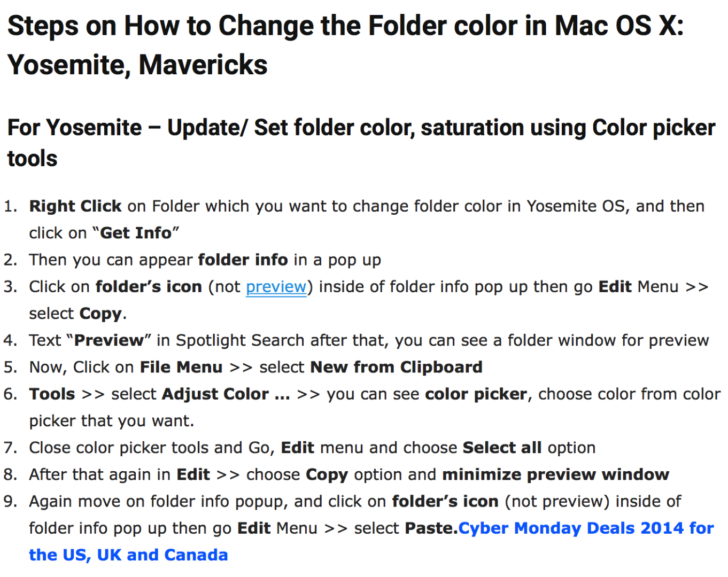728x577 pixels.
Task: Click the quoted bold "Preview" in step 4
Action: click(x=109, y=340)
